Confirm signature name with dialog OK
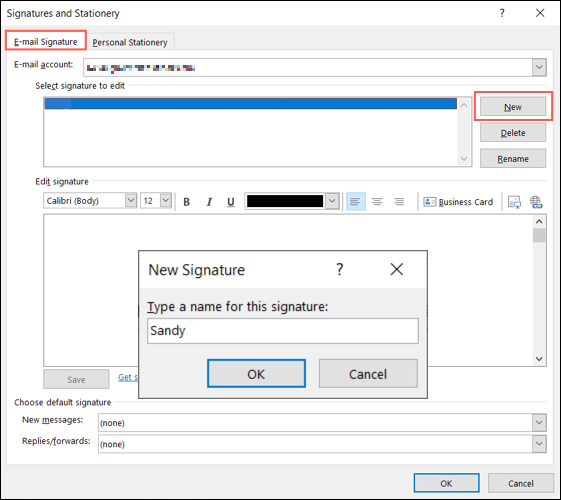Image resolution: width=561 pixels, height=500 pixels. pyautogui.click(x=256, y=374)
